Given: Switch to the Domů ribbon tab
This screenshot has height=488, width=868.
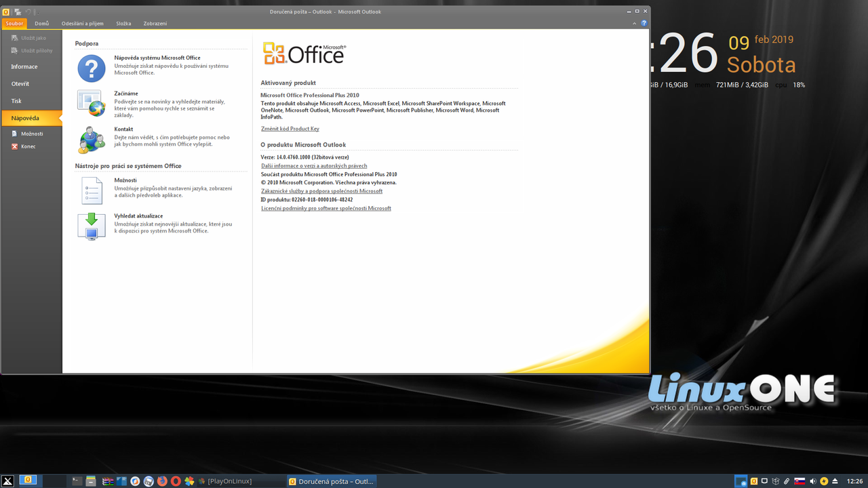Looking at the screenshot, I should tap(42, 24).
